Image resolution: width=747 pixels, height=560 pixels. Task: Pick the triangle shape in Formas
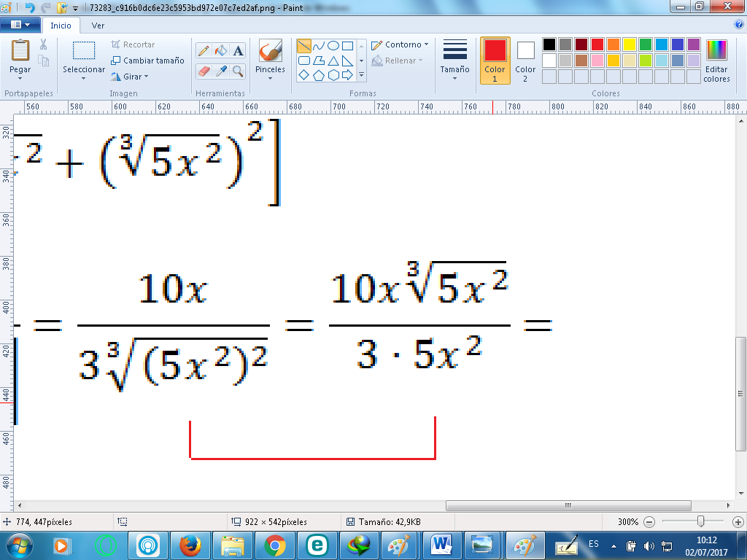tap(333, 61)
